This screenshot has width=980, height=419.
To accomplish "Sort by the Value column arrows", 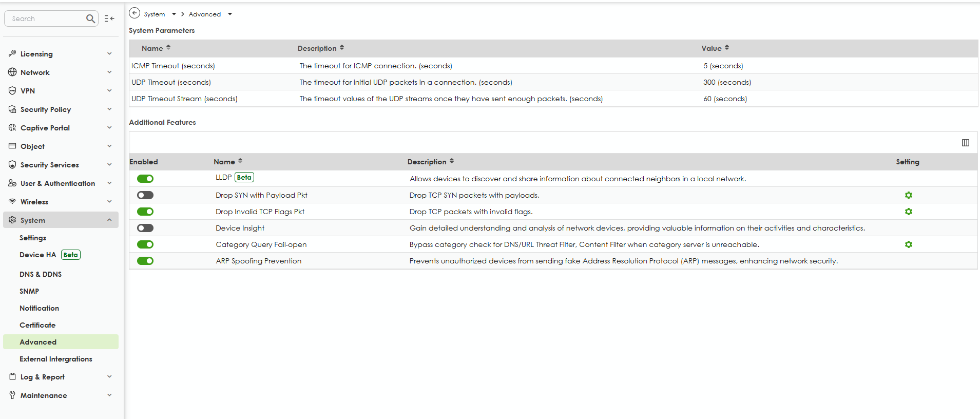I will tap(727, 48).
